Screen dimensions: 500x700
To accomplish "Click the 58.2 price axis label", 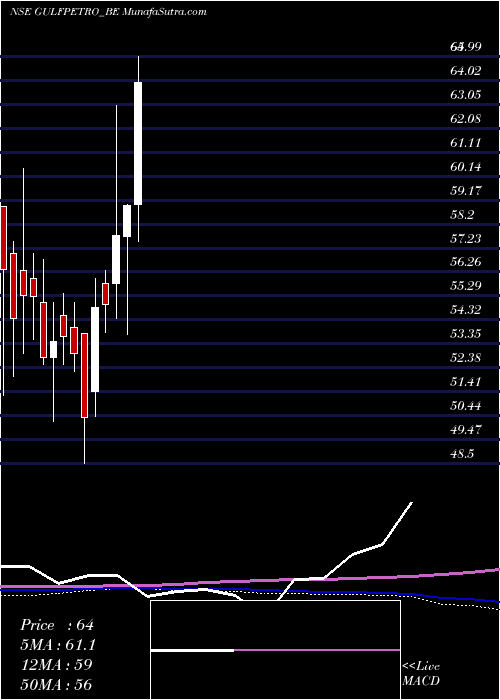I will point(462,215).
